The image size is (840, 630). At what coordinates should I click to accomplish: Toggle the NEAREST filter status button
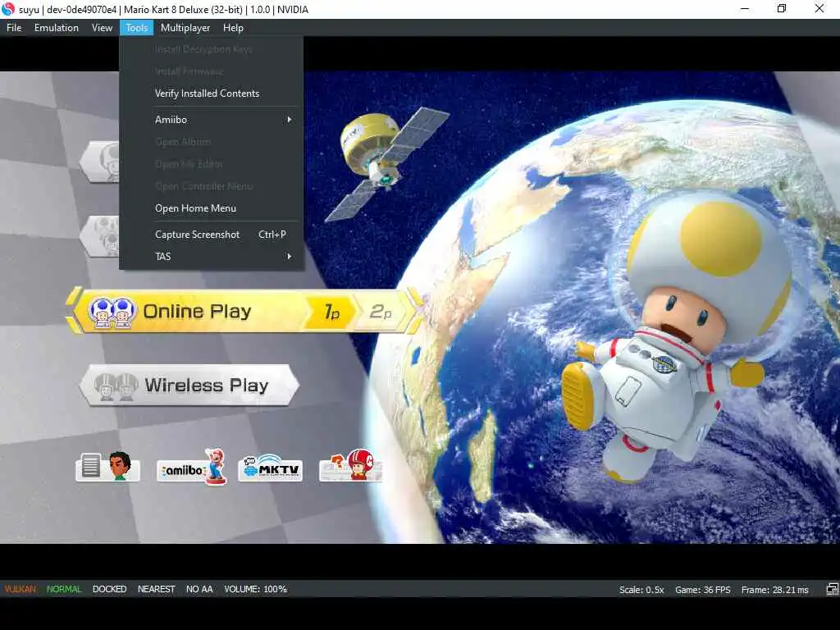point(157,589)
